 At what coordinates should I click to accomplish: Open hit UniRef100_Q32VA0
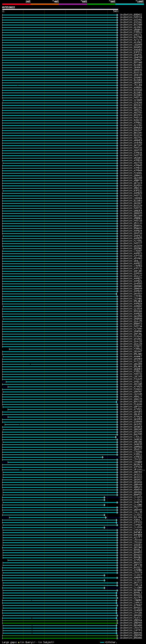(131, 22)
